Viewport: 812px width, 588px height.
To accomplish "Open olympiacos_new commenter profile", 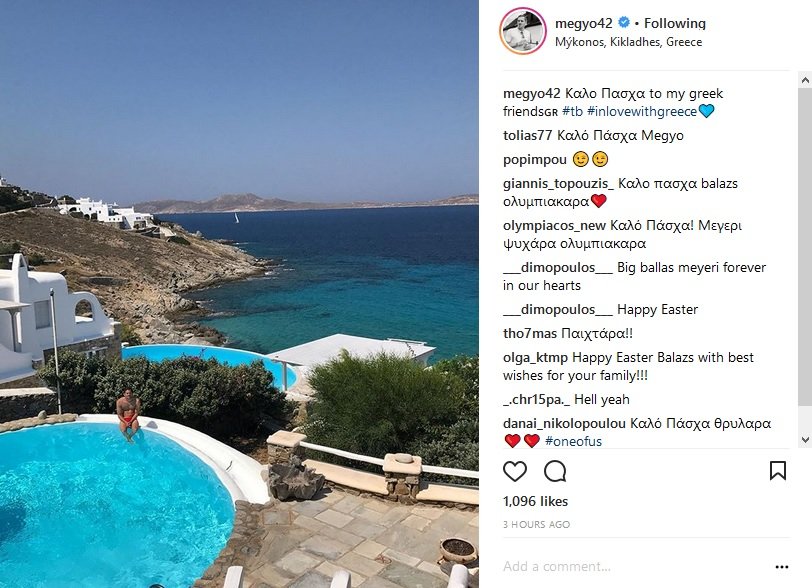I will click(x=554, y=226).
